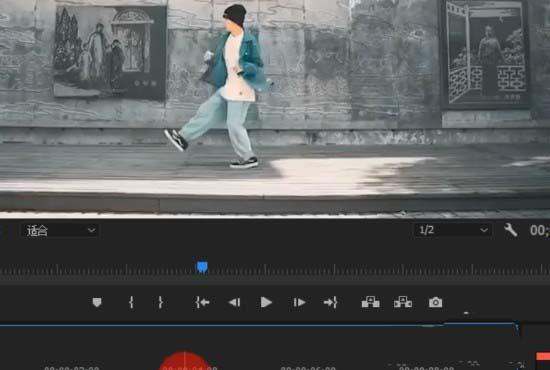Screen dimensions: 550x370
Task: Click the blue playhead on the monitor ruler
Action: point(202,267)
